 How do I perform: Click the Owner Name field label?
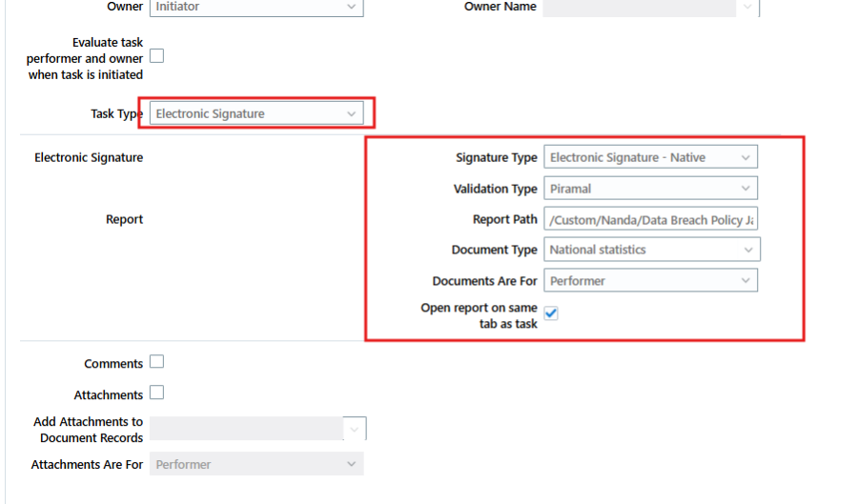coord(500,7)
